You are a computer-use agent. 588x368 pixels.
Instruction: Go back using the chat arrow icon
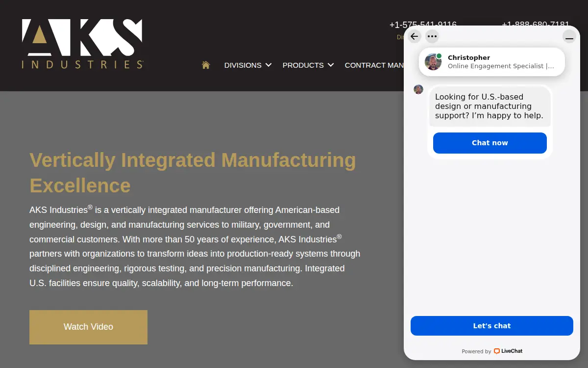415,36
